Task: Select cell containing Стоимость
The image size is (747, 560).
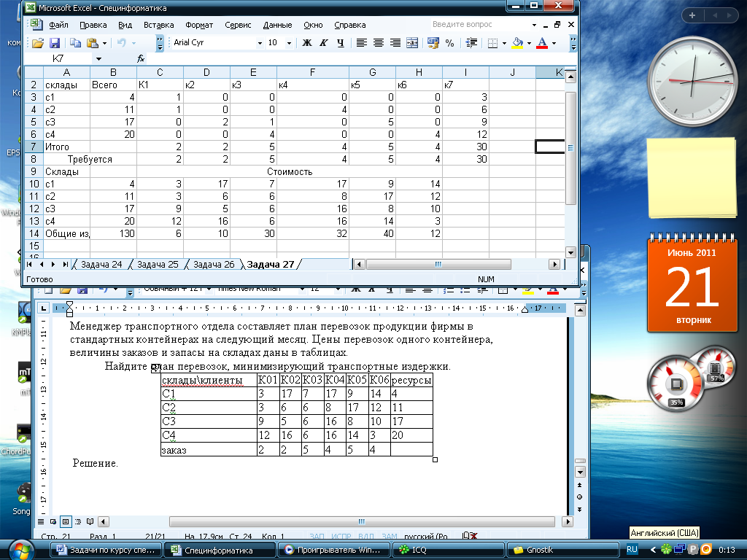Action: (289, 171)
